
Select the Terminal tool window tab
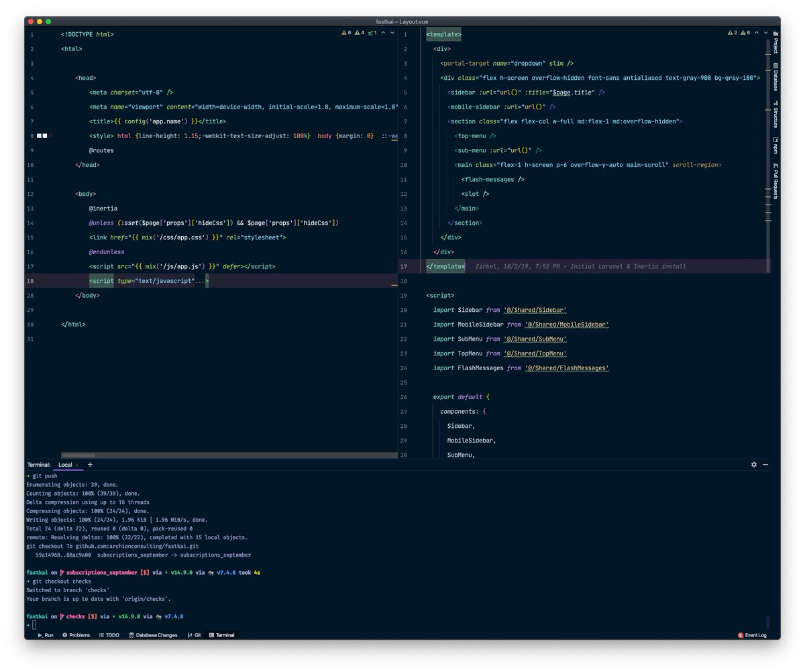pyautogui.click(x=221, y=635)
